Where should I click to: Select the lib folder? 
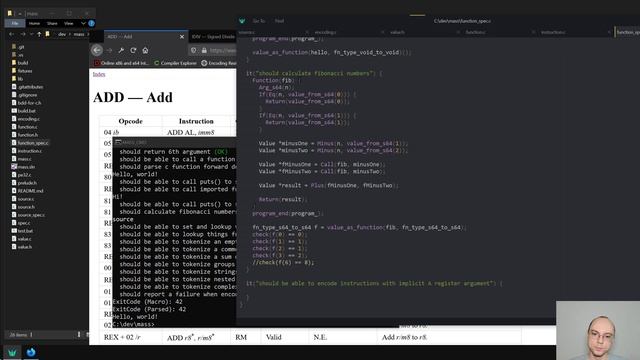coord(17,79)
